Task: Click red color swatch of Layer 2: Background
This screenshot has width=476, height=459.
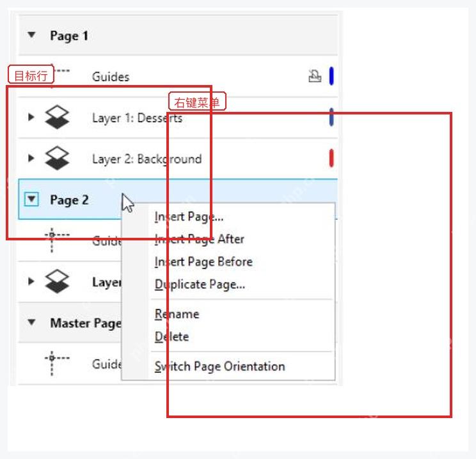Action: (331, 158)
